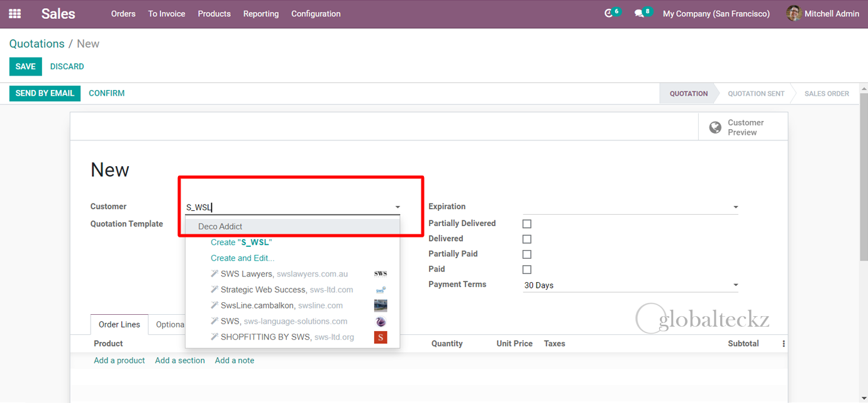Click the CONFIRM button
The width and height of the screenshot is (868, 403).
pyautogui.click(x=107, y=93)
